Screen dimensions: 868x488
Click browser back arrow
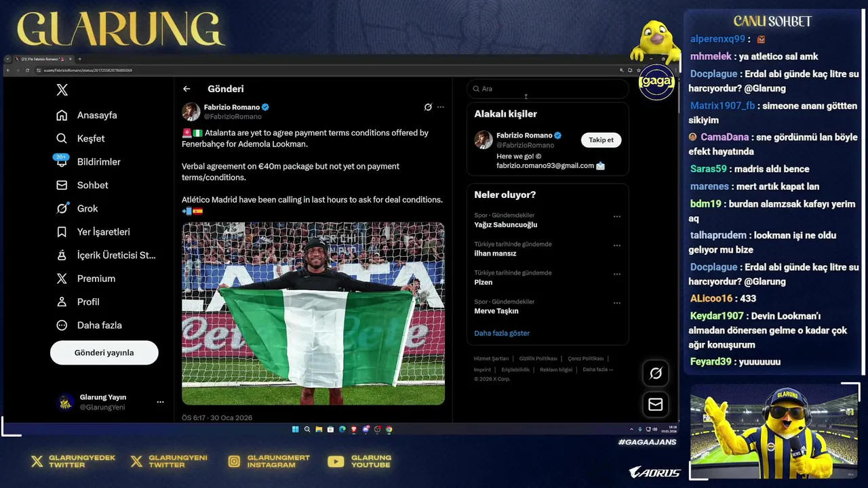(8, 70)
